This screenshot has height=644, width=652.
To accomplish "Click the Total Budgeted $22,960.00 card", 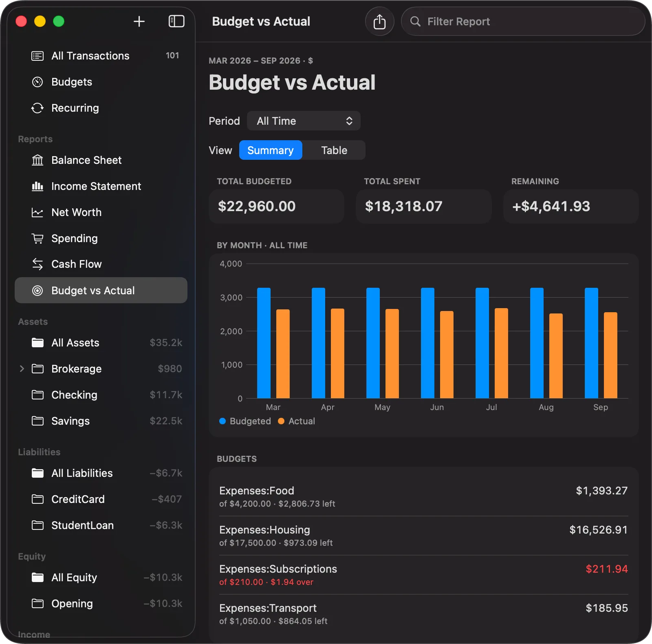I will [x=276, y=206].
